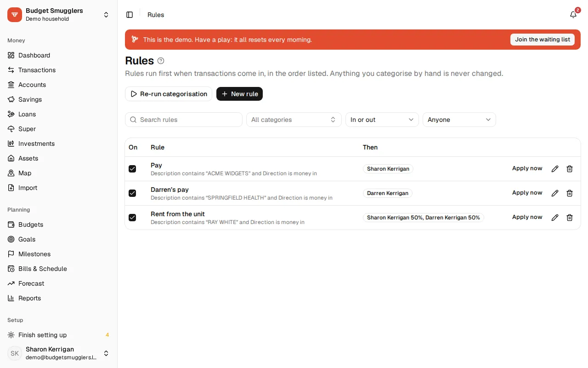Edit the Pay rule with pencil icon
The image size is (588, 368).
tap(555, 169)
